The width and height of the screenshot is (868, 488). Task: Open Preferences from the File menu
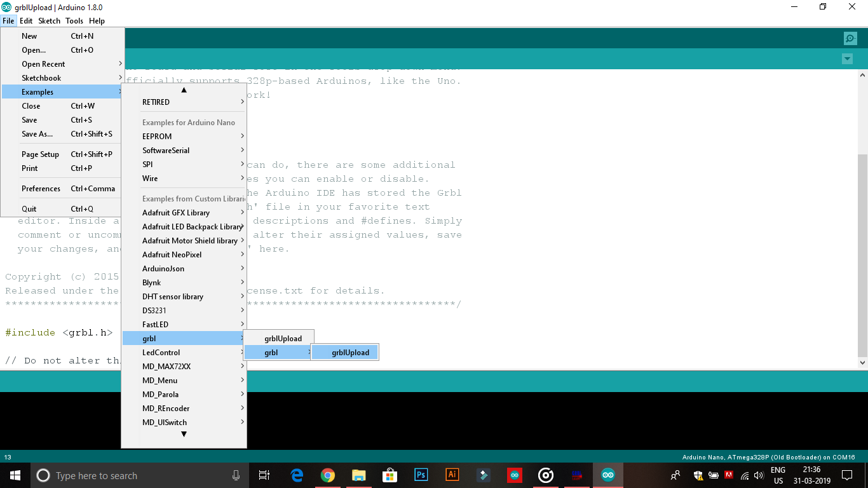(41, 188)
